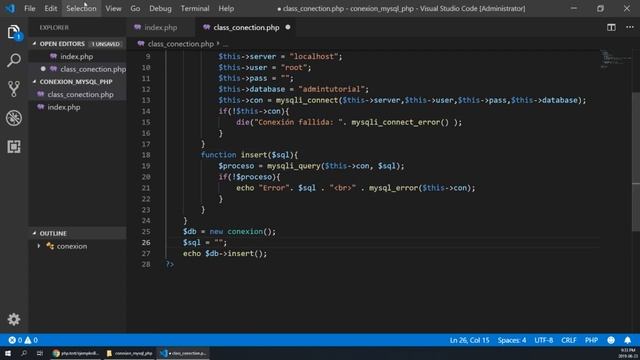This screenshot has width=640, height=360.
Task: Open Windows Task View
Action: 40,353
